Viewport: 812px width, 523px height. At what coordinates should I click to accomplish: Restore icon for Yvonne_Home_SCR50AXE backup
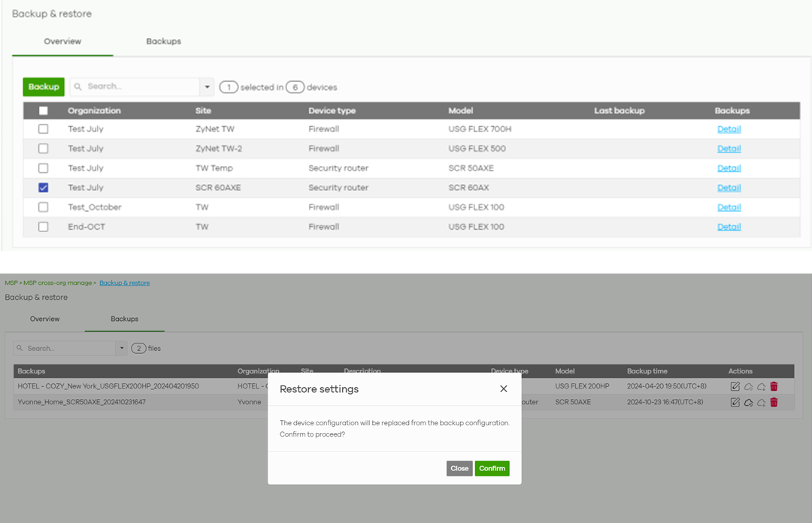[x=748, y=402]
